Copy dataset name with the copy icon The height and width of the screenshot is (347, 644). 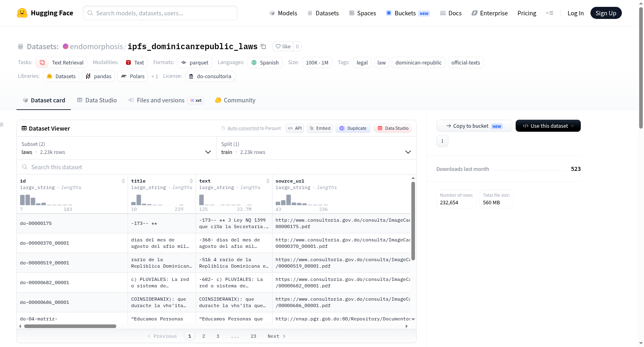coord(263,46)
